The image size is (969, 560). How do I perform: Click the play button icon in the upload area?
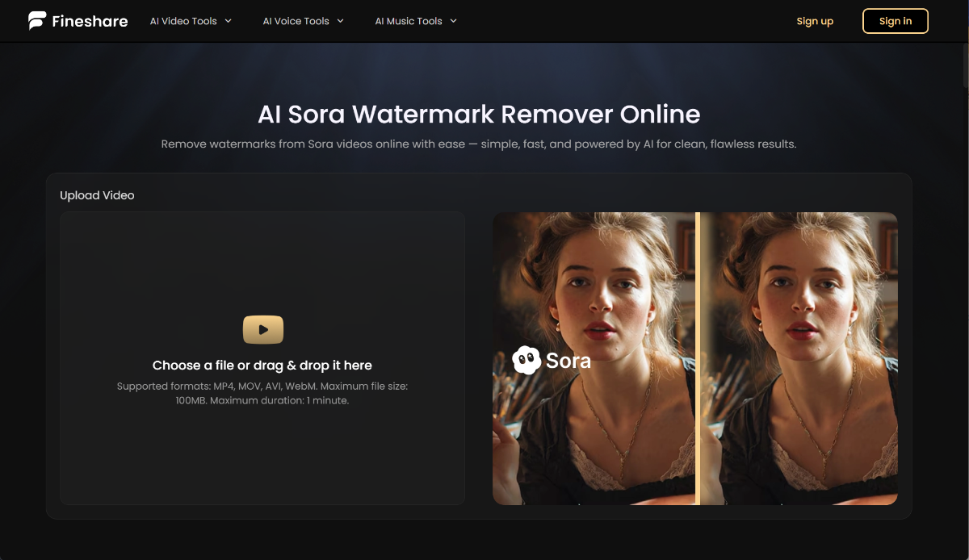(x=262, y=329)
